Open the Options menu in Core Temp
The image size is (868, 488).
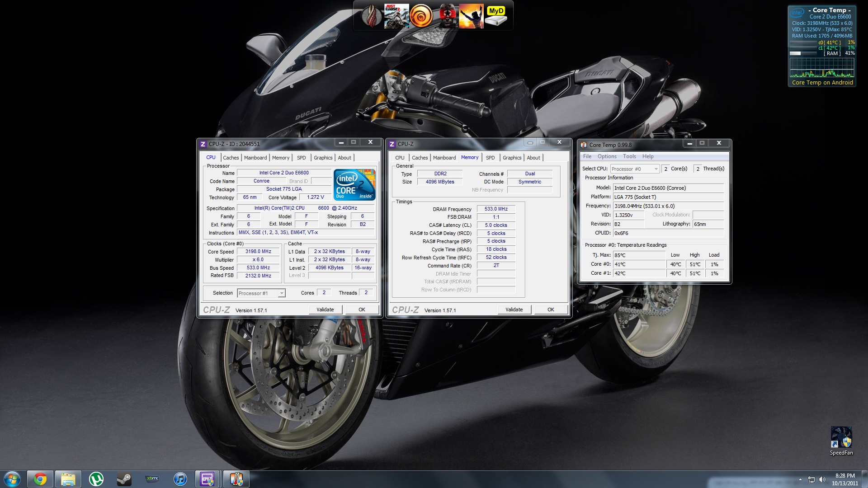click(607, 156)
